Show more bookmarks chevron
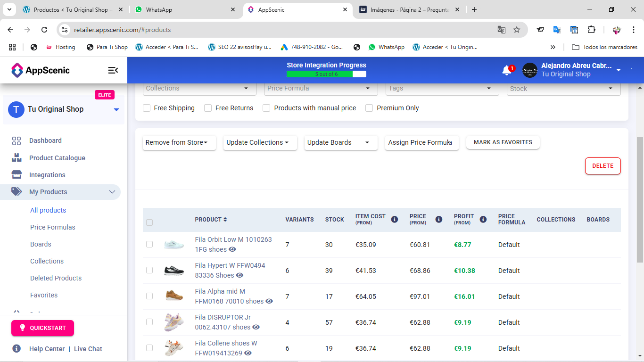 click(x=553, y=47)
